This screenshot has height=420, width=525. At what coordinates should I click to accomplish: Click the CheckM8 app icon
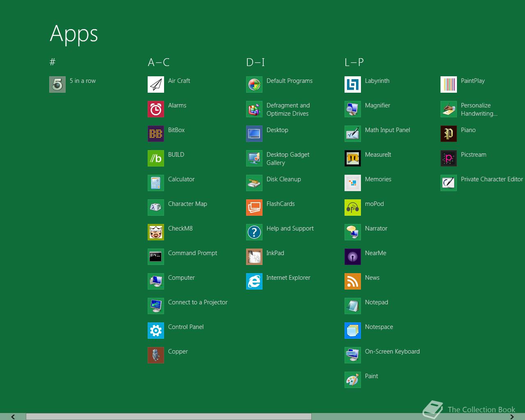click(x=156, y=232)
